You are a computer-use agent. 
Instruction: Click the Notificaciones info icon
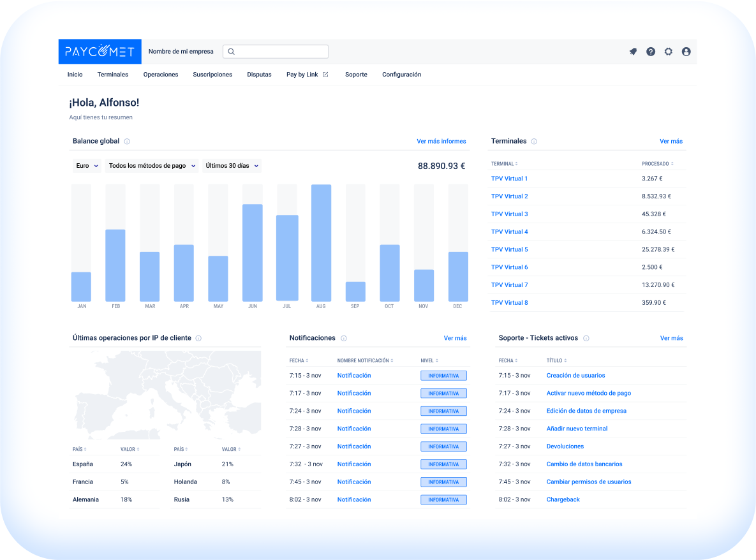click(x=344, y=338)
